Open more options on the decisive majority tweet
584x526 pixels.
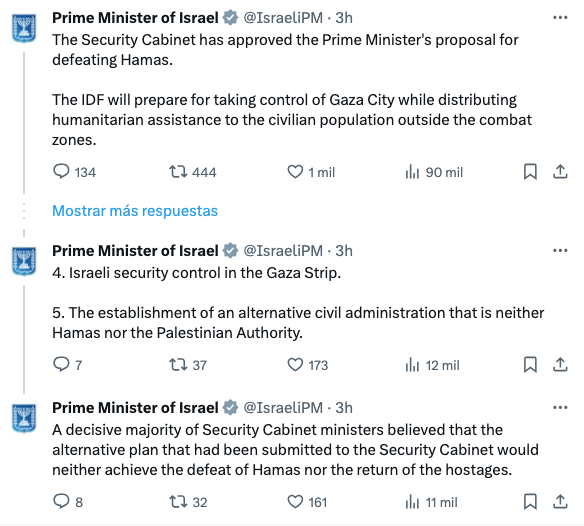[560, 408]
